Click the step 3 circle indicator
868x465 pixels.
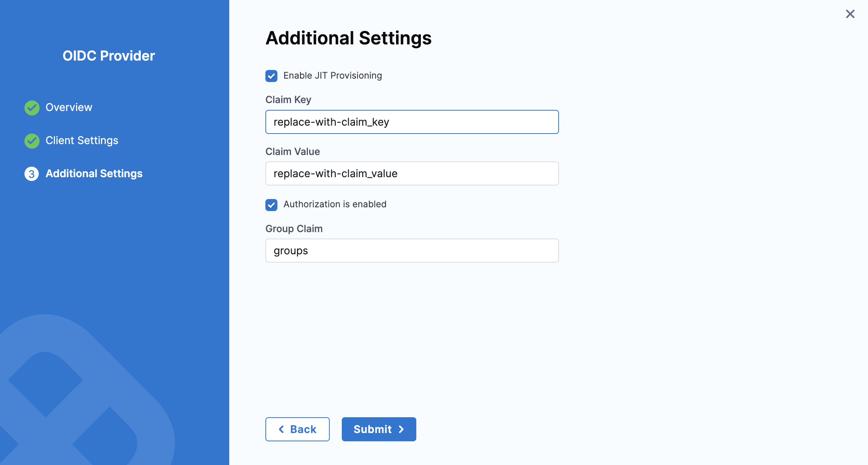32,174
